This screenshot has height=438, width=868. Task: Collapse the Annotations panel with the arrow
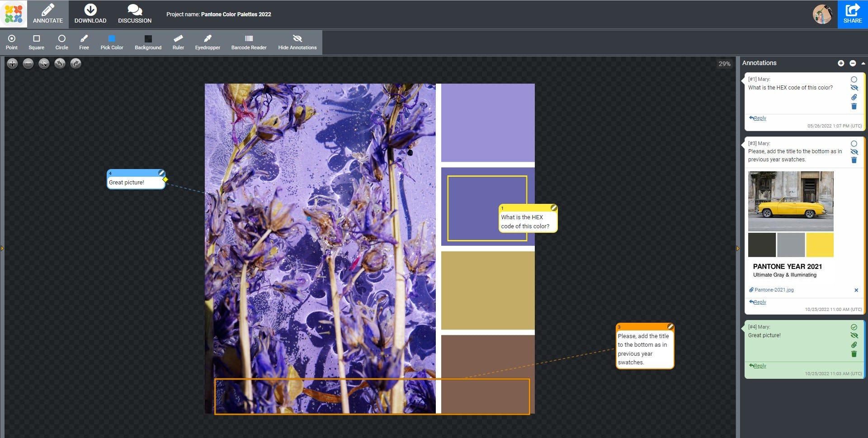tap(863, 63)
